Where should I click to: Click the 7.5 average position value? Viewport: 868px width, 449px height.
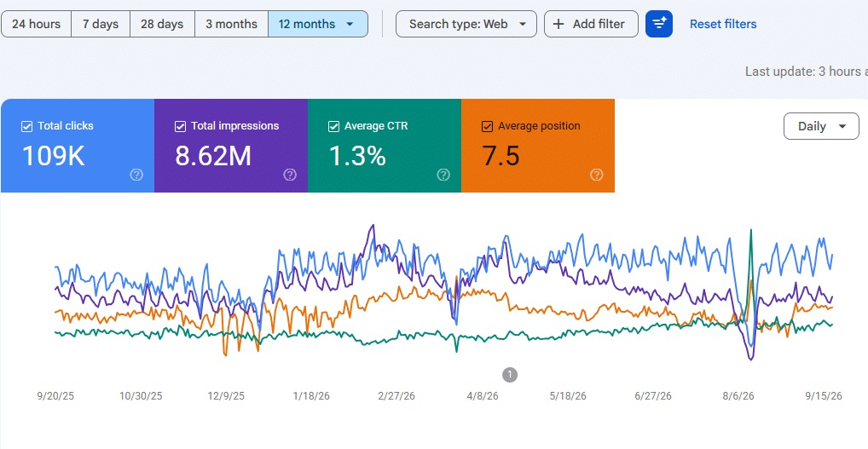pyautogui.click(x=501, y=156)
